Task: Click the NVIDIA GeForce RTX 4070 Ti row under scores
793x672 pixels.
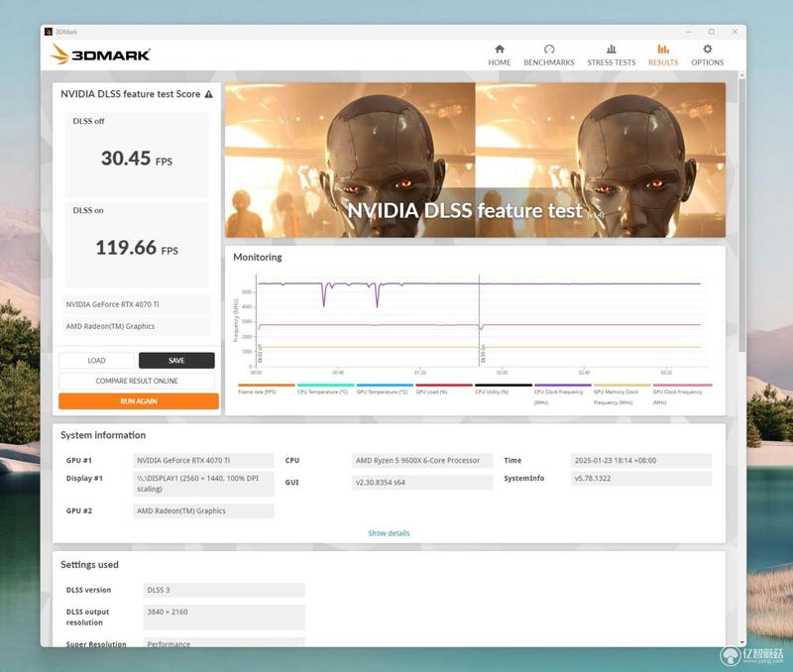Action: pyautogui.click(x=137, y=304)
